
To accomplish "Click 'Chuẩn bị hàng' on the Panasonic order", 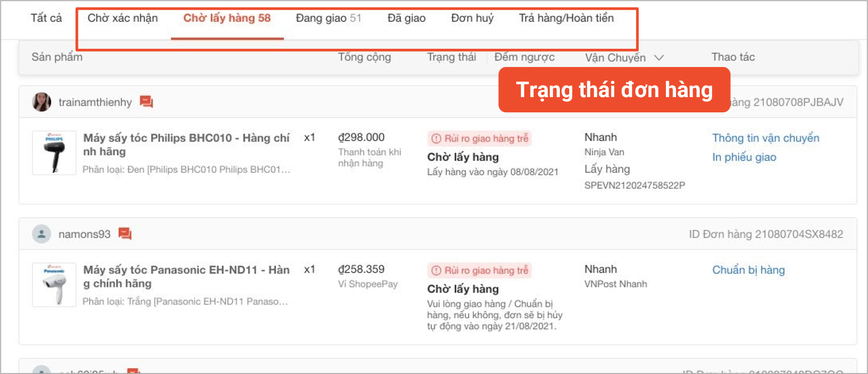I will pos(748,270).
